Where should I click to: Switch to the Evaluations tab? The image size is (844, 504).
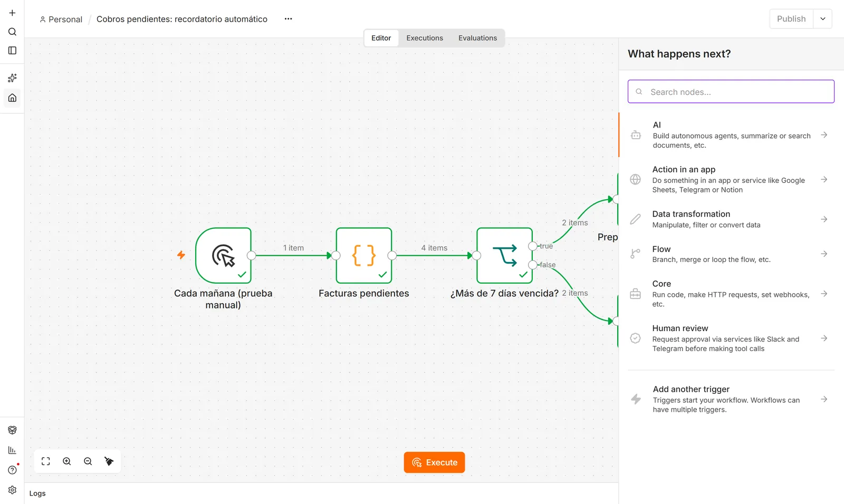click(477, 38)
